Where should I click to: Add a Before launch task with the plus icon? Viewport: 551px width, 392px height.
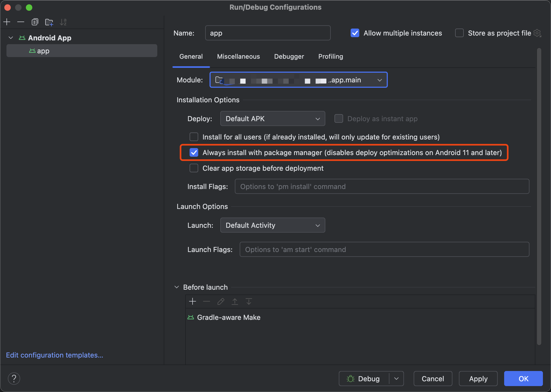[x=193, y=301]
